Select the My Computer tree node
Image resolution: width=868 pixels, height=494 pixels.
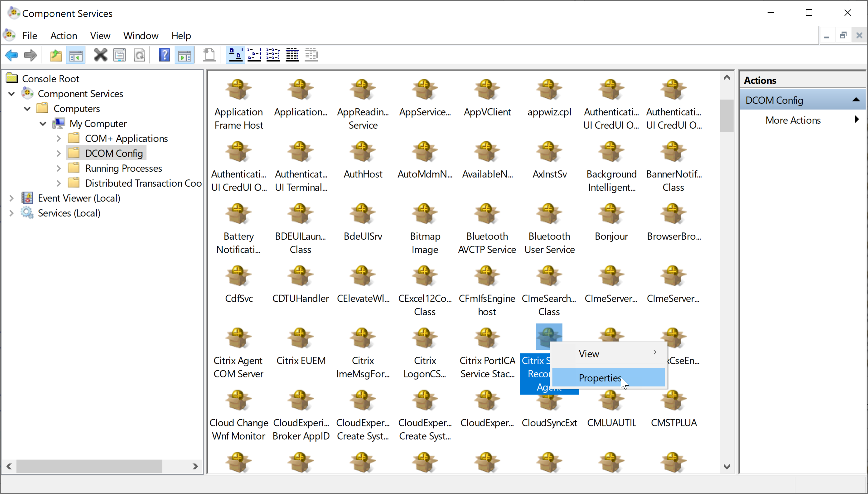click(98, 123)
